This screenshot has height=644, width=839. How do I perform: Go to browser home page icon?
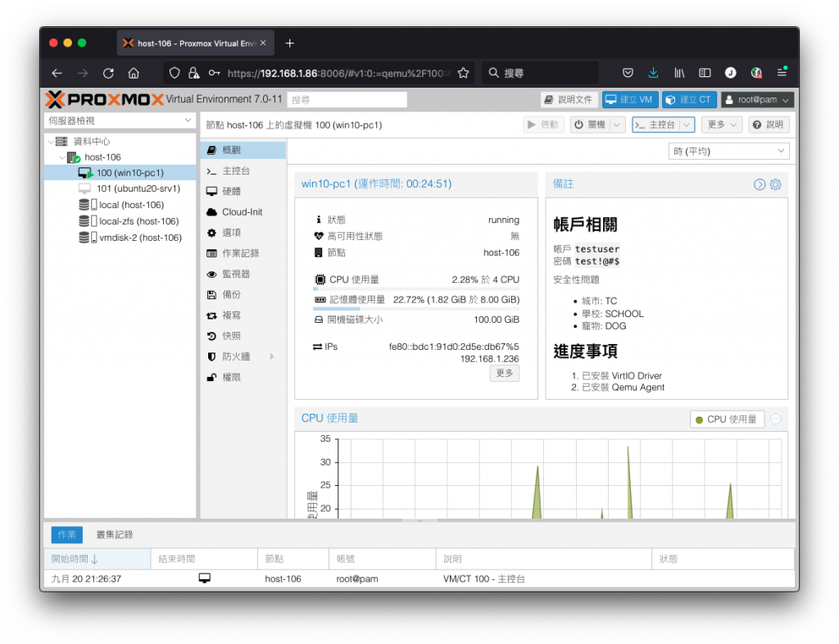point(134,73)
